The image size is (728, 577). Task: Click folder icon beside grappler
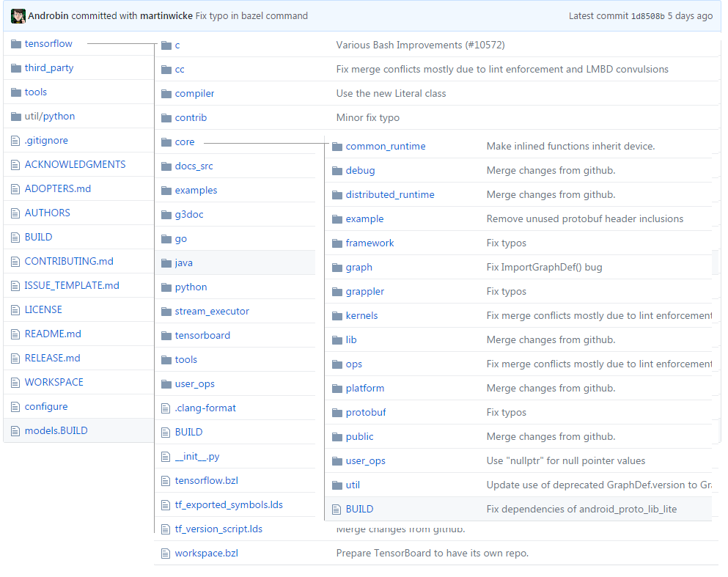337,292
